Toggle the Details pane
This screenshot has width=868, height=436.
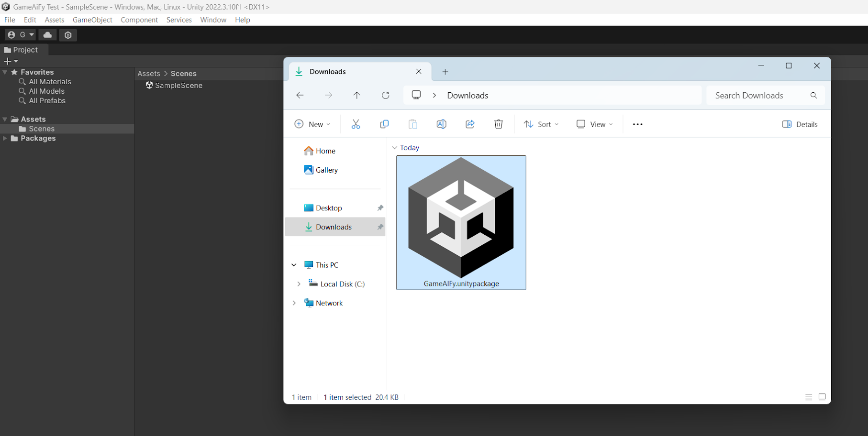(x=800, y=124)
